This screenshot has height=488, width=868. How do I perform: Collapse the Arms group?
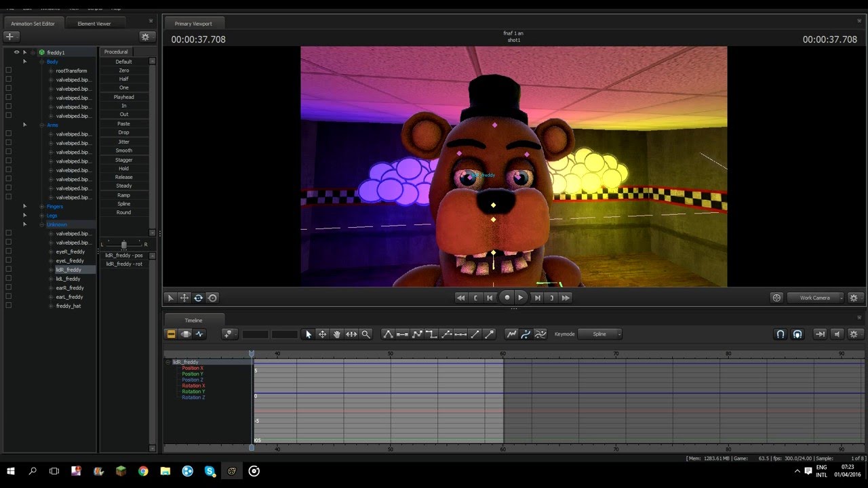(x=41, y=125)
